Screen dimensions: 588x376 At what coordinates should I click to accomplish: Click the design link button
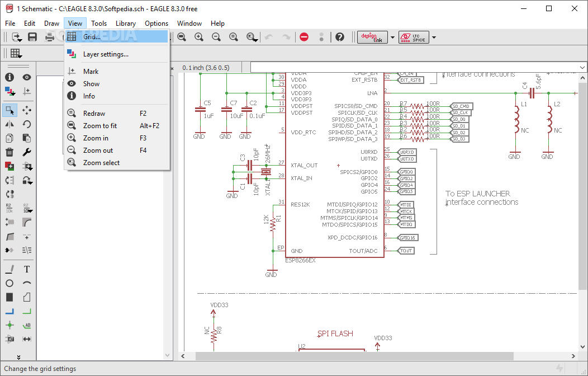(372, 37)
